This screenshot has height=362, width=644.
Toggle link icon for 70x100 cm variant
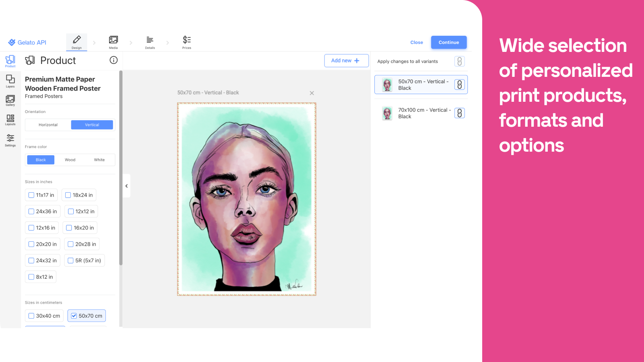(x=459, y=113)
